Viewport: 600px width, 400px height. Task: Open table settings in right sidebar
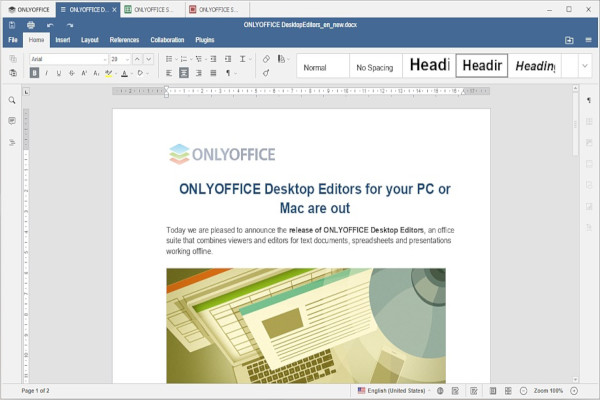589,121
